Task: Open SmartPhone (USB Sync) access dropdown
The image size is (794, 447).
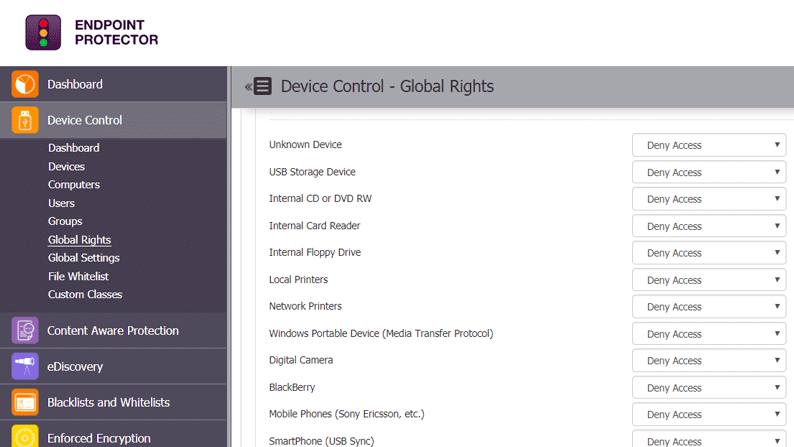Action: pyautogui.click(x=709, y=439)
